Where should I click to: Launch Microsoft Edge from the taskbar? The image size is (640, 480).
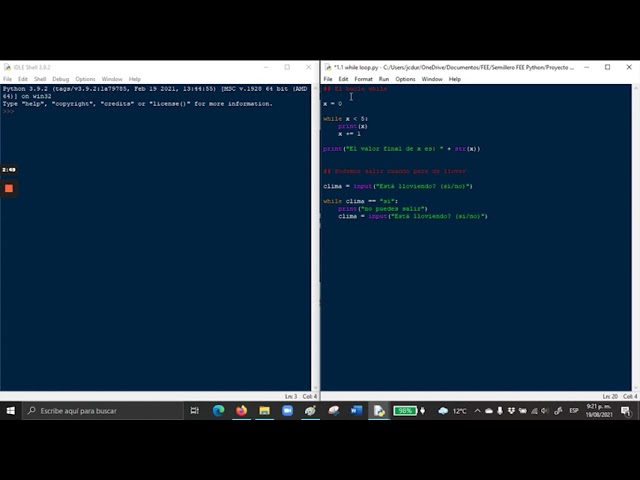pos(218,411)
